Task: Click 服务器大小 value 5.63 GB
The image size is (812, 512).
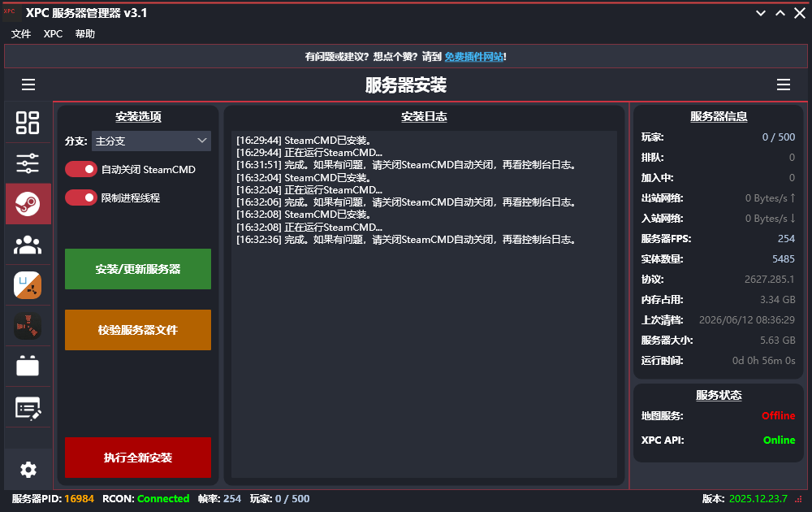Action: coord(777,340)
